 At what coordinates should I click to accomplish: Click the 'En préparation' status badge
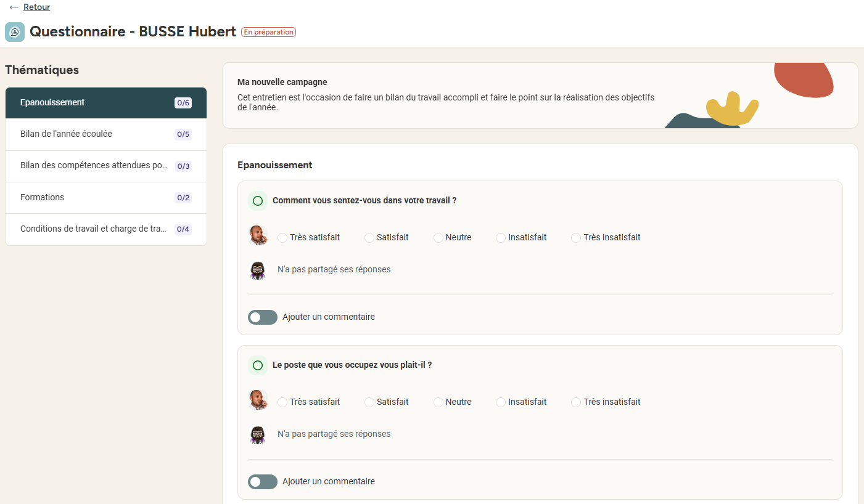pyautogui.click(x=268, y=32)
